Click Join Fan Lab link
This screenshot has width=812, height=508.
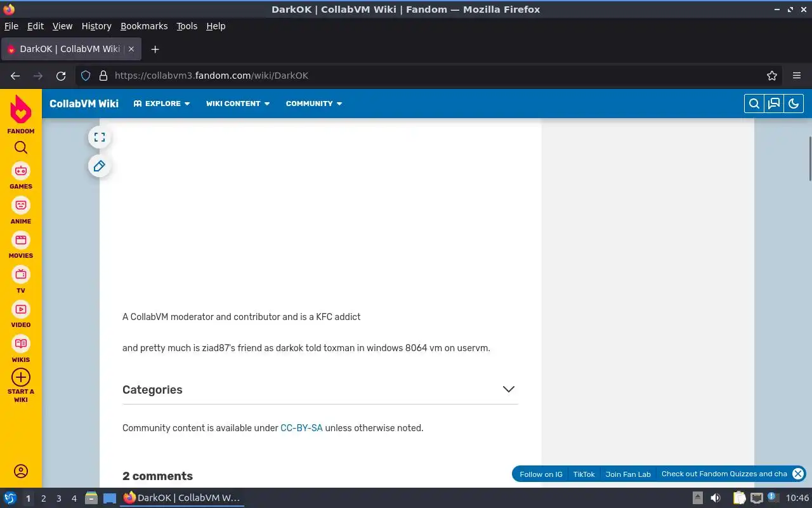click(x=628, y=474)
